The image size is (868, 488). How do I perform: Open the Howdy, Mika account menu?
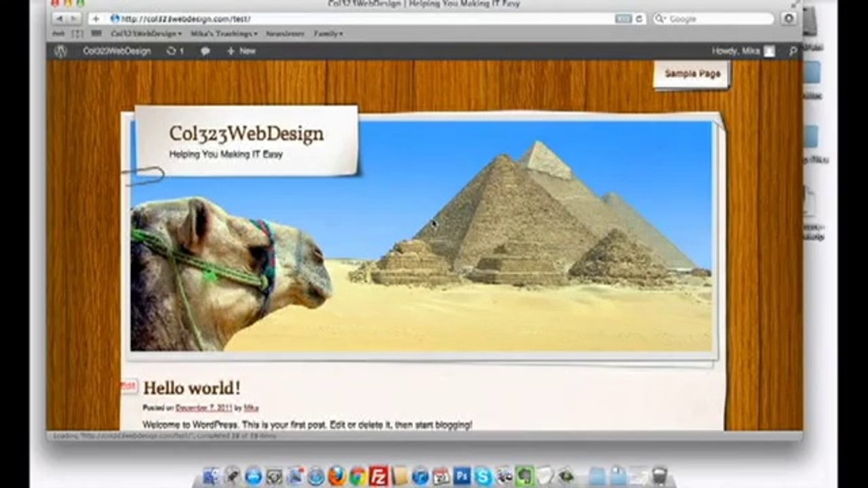[743, 51]
